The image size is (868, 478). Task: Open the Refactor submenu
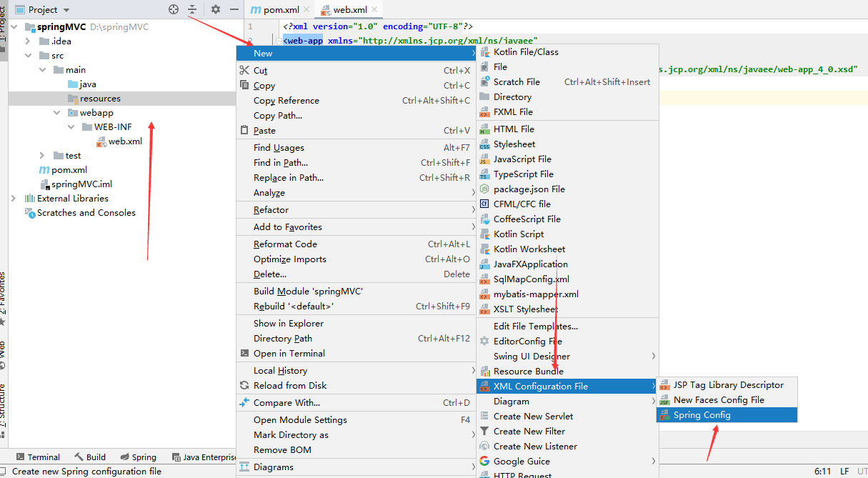356,210
